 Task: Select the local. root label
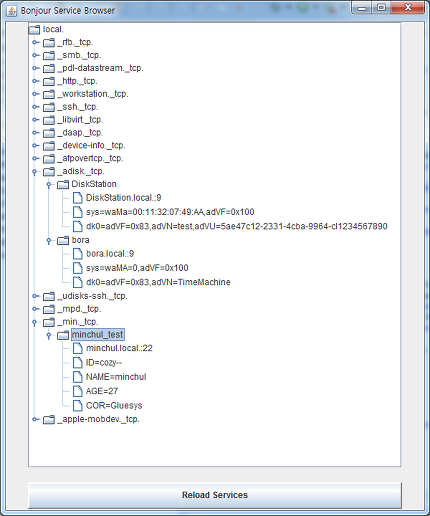tap(53, 29)
